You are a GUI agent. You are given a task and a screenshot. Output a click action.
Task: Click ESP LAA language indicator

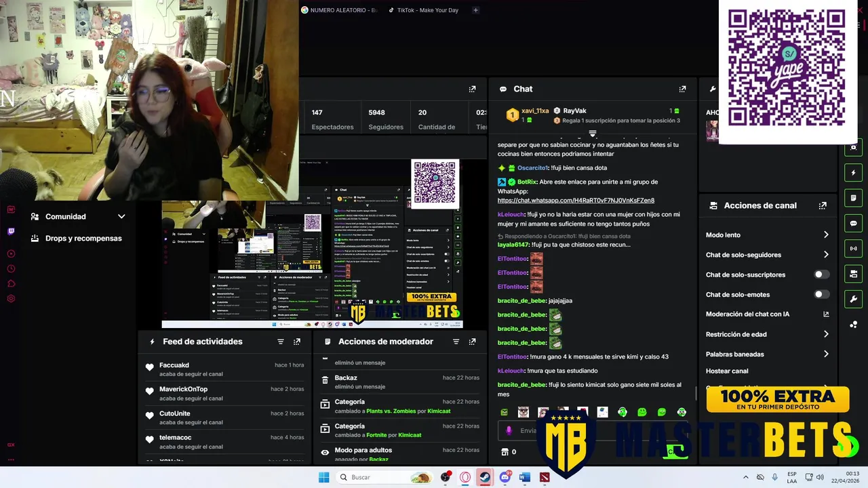pyautogui.click(x=792, y=477)
